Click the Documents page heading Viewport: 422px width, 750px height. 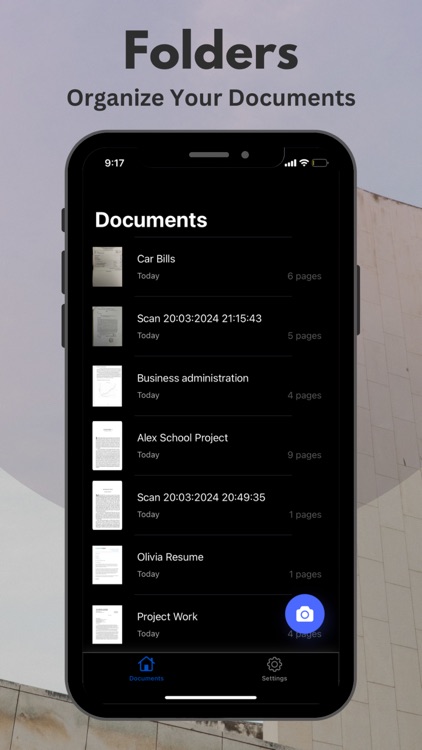click(x=151, y=220)
